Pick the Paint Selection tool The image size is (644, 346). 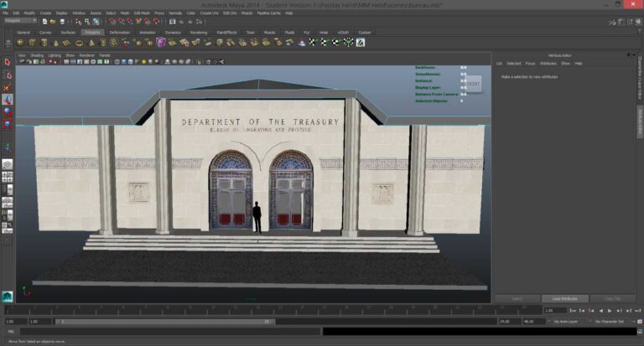click(7, 87)
